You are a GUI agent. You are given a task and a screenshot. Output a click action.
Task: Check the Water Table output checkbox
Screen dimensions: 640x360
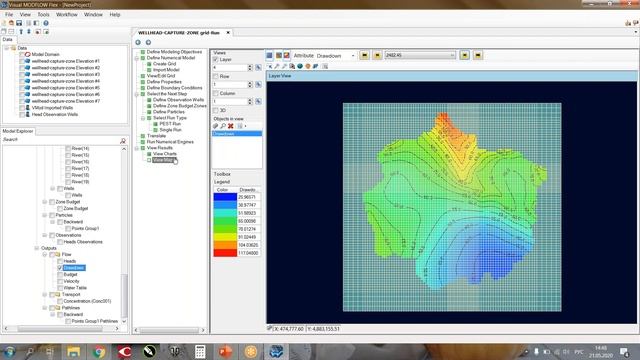[60, 288]
